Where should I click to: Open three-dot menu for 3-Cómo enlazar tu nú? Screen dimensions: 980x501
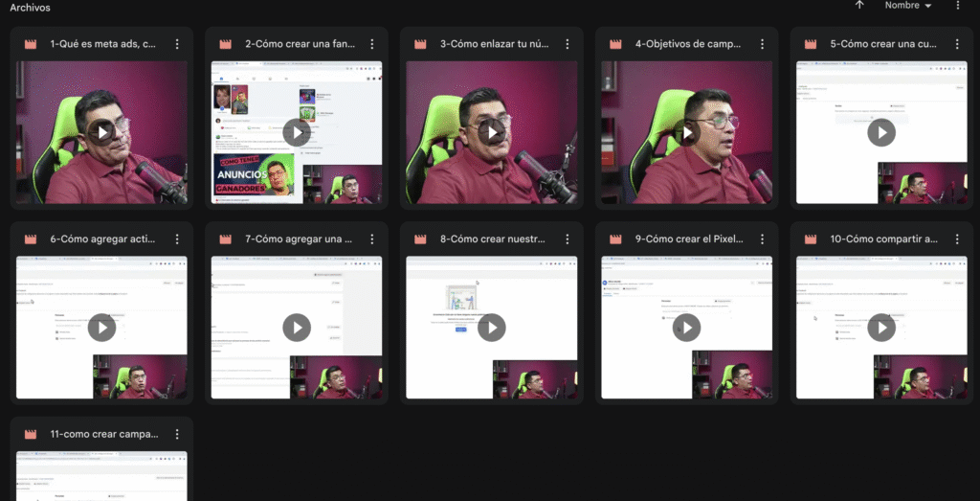pos(568,44)
